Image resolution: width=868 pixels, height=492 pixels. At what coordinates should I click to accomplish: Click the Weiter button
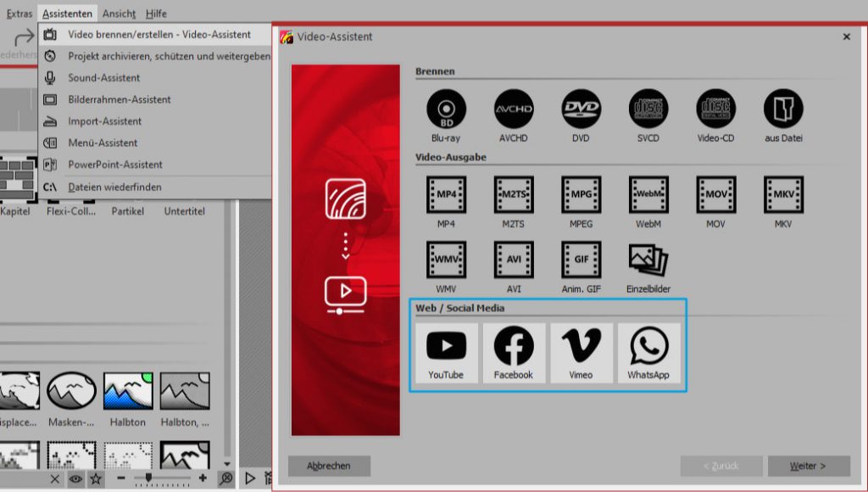click(x=808, y=466)
